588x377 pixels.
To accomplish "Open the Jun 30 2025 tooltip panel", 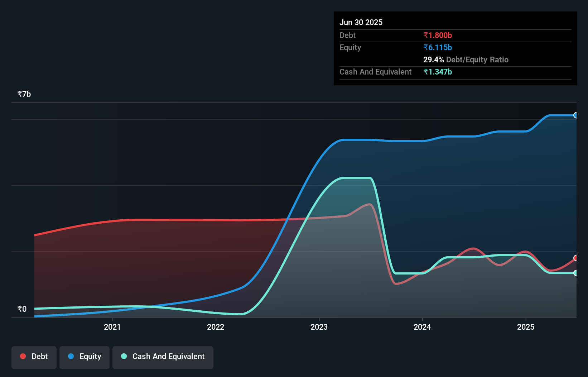I will [361, 22].
